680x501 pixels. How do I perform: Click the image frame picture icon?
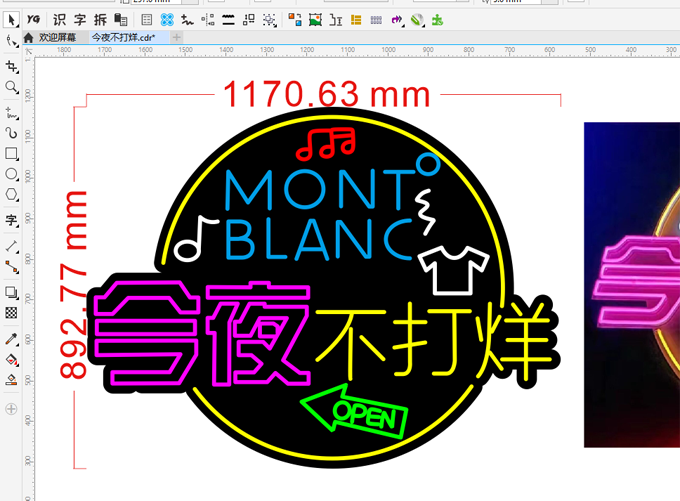[315, 20]
